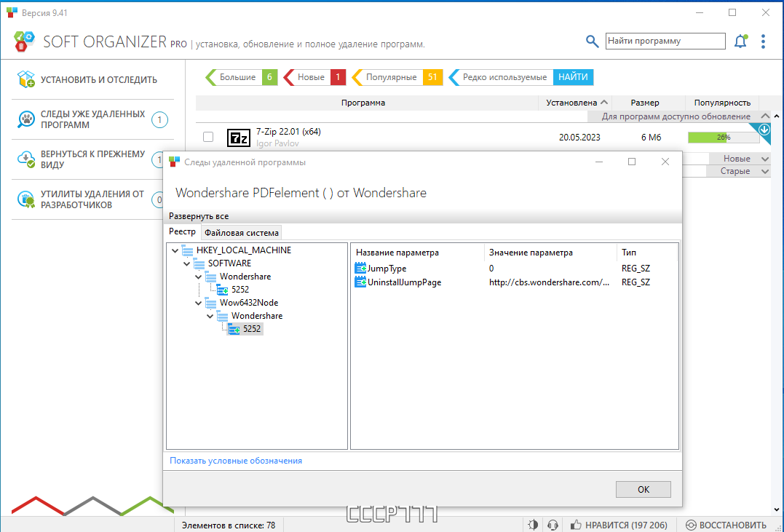The width and height of the screenshot is (784, 532).
Task: Click the Восстановить button
Action: [x=726, y=525]
